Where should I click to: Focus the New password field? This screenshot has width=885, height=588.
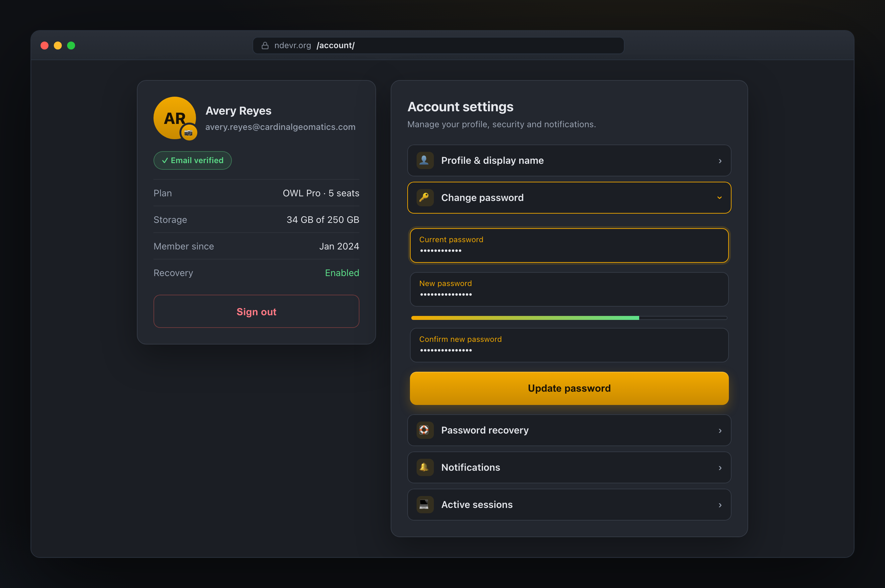(569, 289)
